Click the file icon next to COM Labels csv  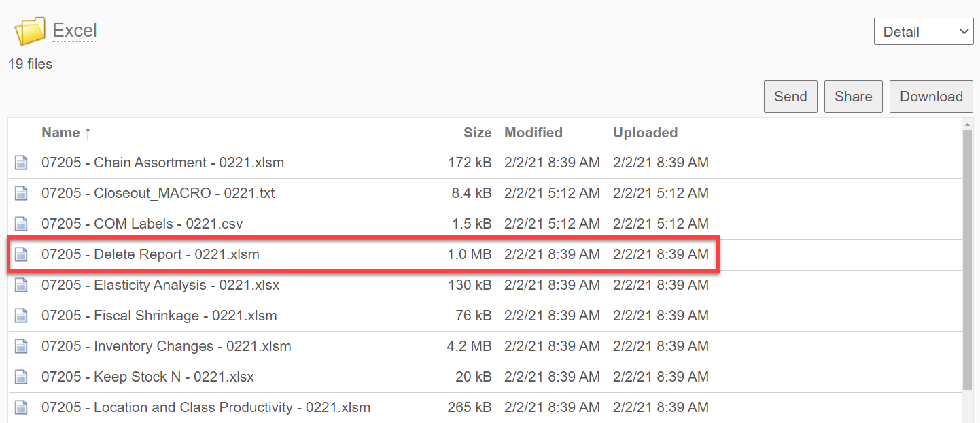click(x=21, y=224)
